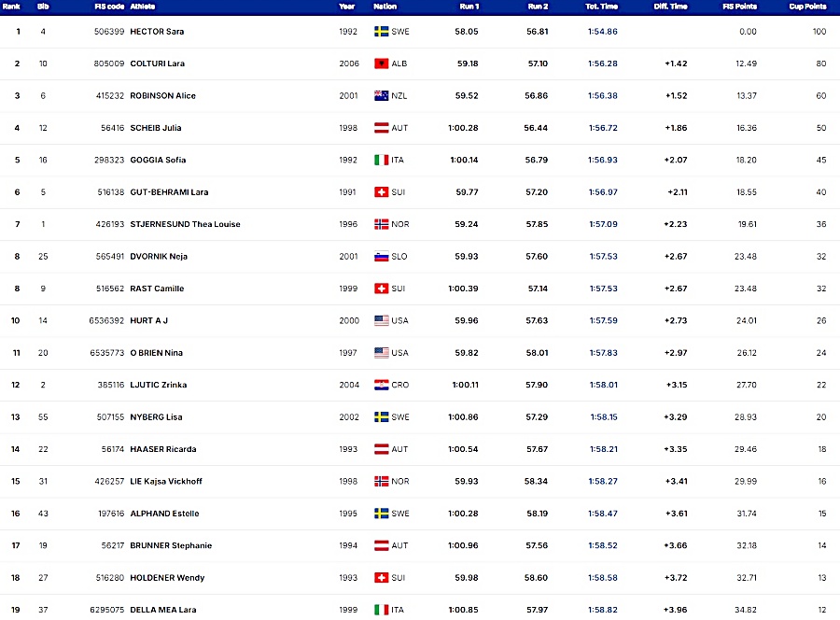Open total time 1:58.82 for DELLA MEA Lara
The image size is (840, 620).
tap(603, 610)
